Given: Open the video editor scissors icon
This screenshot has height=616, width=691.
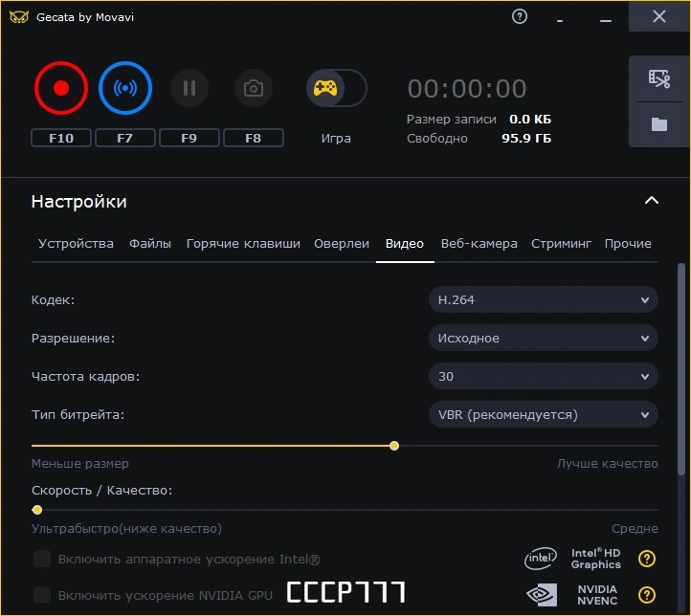Looking at the screenshot, I should (x=658, y=79).
